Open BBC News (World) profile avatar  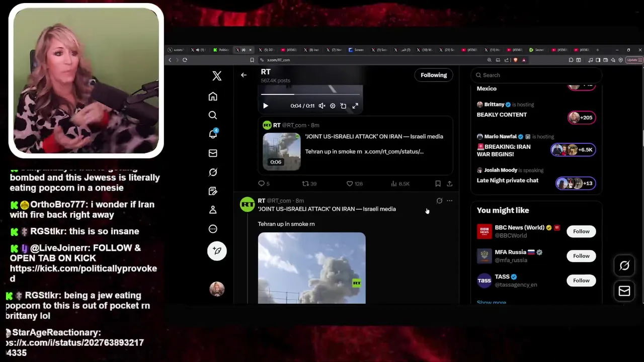click(x=485, y=231)
